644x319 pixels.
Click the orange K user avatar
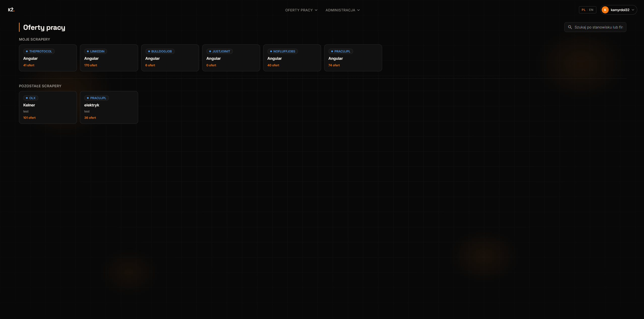pos(605,10)
